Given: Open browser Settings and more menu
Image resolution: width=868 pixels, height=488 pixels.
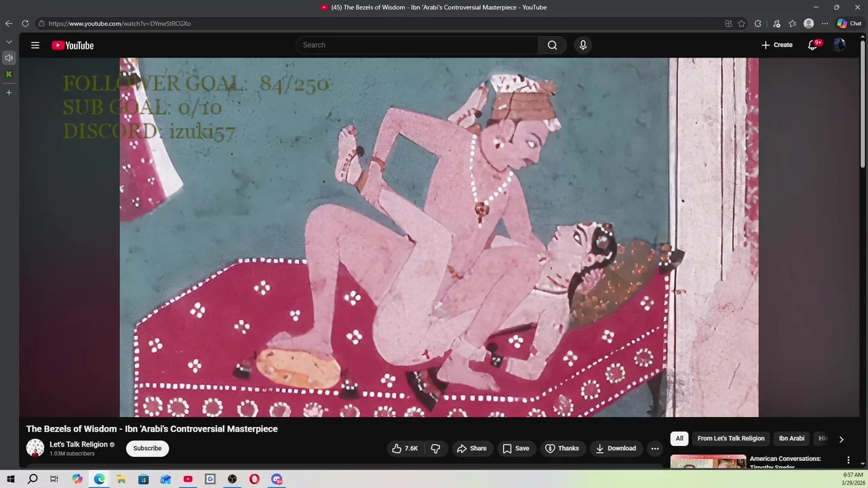Looking at the screenshot, I should click(825, 24).
